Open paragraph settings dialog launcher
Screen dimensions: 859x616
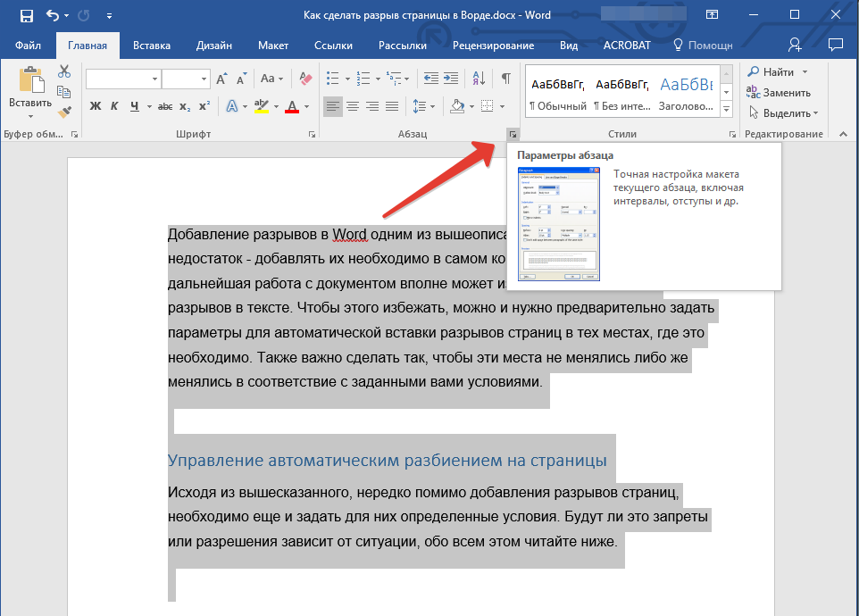513,135
